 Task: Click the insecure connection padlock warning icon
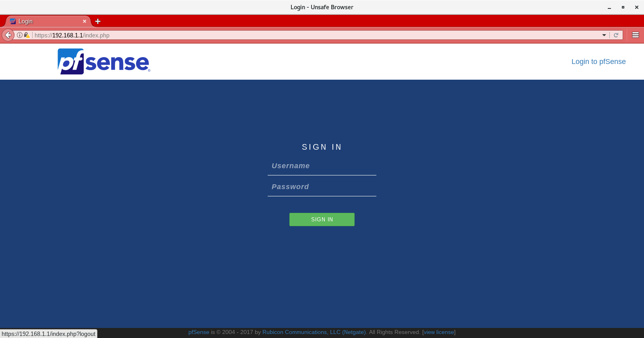(x=27, y=35)
